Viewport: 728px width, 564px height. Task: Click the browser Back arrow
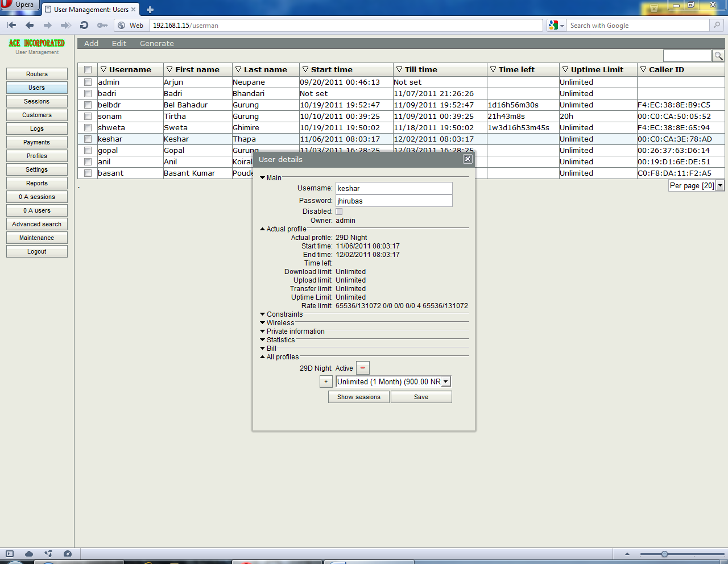[30, 25]
